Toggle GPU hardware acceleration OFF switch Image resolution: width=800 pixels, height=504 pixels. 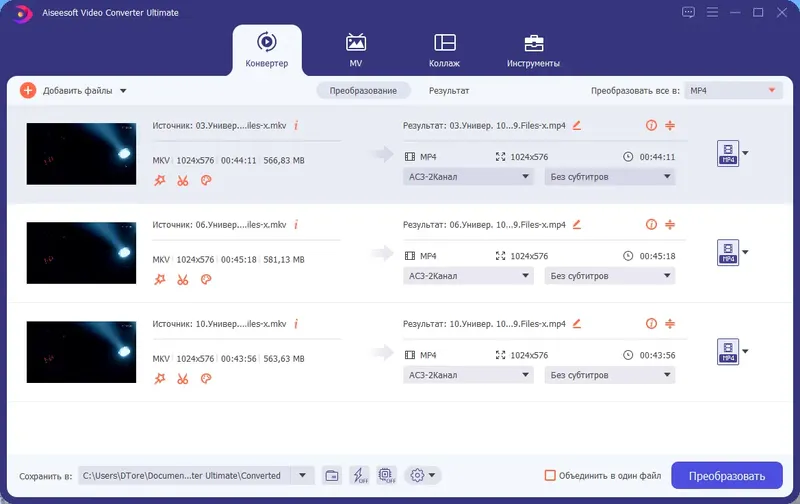pyautogui.click(x=387, y=475)
